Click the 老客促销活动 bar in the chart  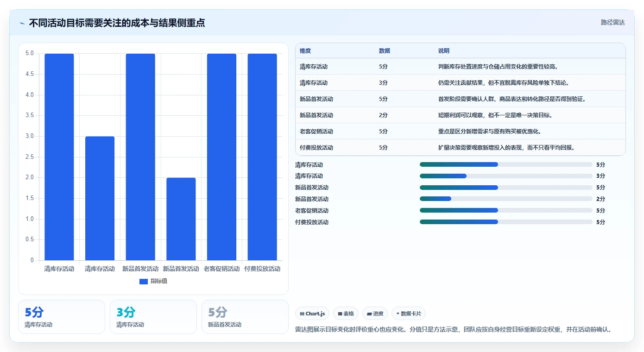click(x=221, y=157)
